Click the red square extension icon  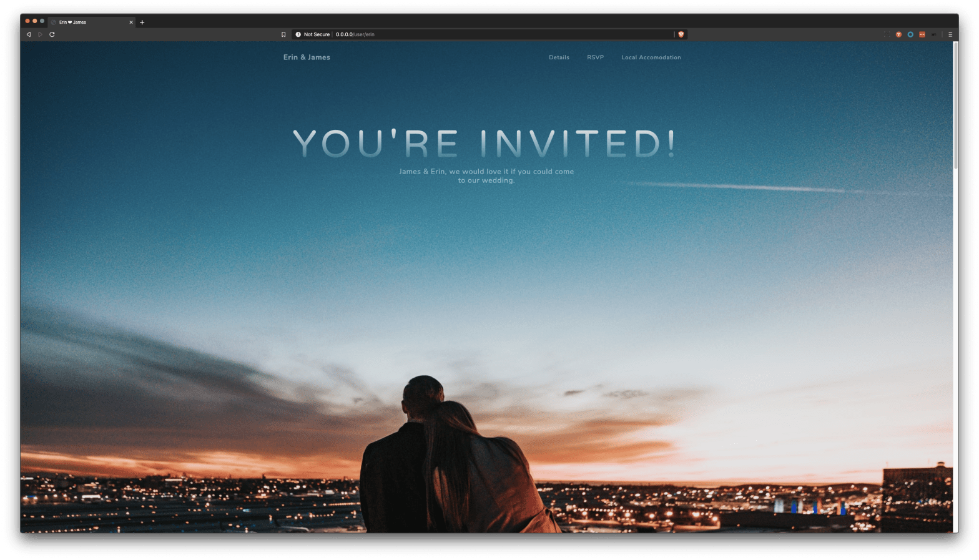tap(922, 34)
